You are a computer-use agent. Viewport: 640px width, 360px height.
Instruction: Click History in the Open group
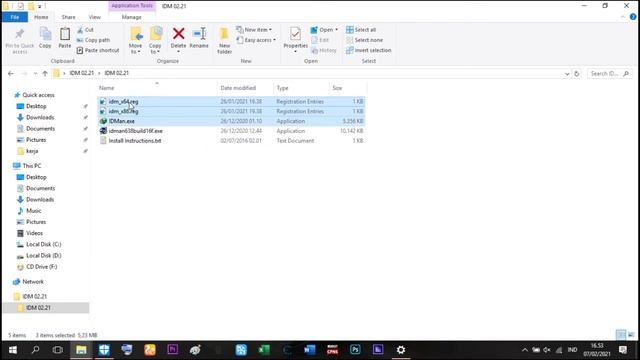pos(324,50)
